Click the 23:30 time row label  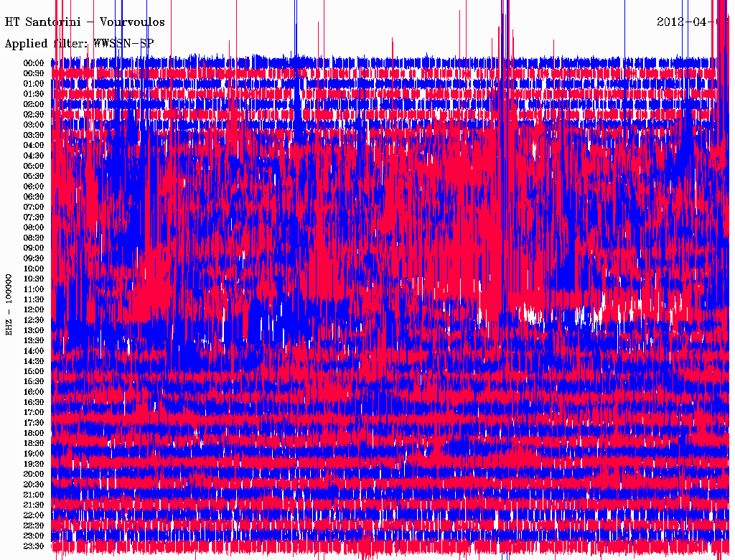34,546
